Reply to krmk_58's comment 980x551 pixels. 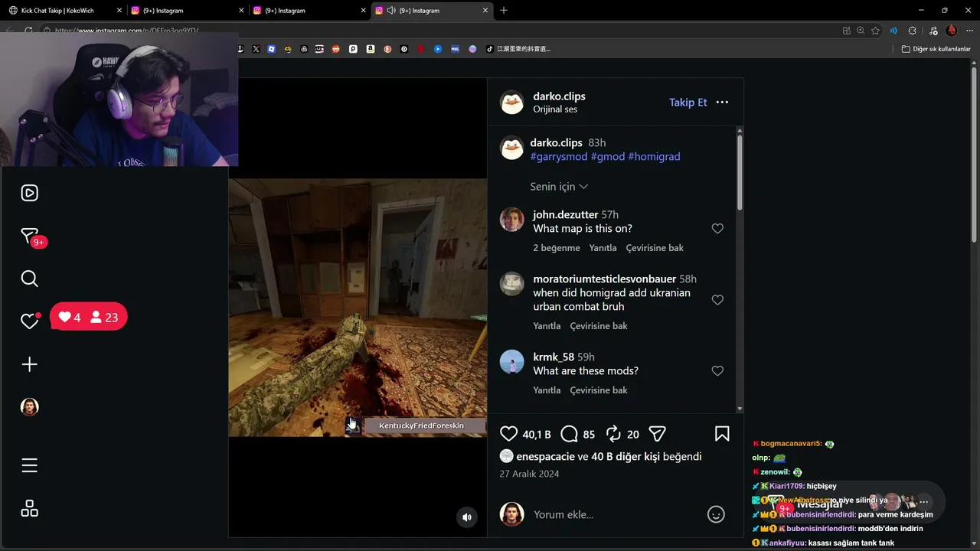pyautogui.click(x=547, y=390)
